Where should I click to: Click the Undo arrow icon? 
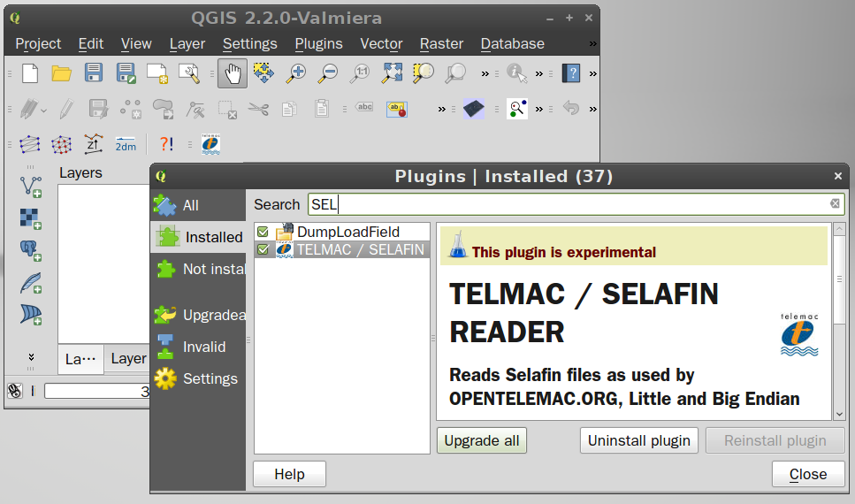571,108
